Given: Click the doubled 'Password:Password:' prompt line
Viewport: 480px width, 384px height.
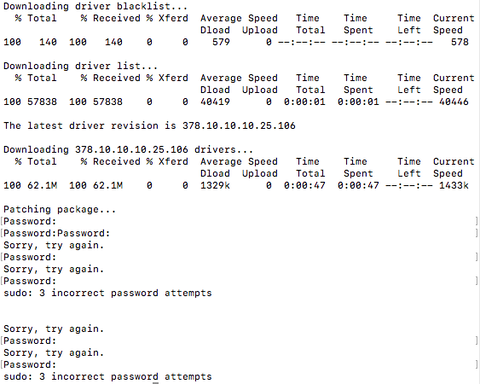Looking at the screenshot, I should pyautogui.click(x=56, y=233).
